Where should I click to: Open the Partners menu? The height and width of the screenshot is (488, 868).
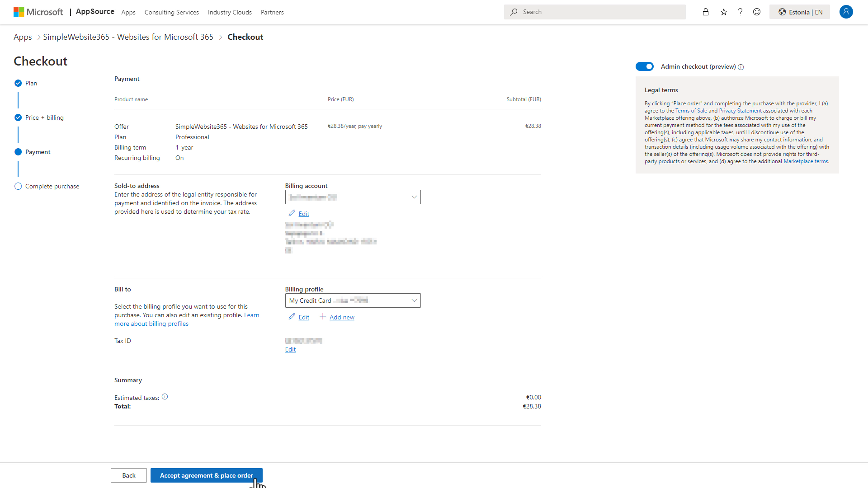pos(272,12)
